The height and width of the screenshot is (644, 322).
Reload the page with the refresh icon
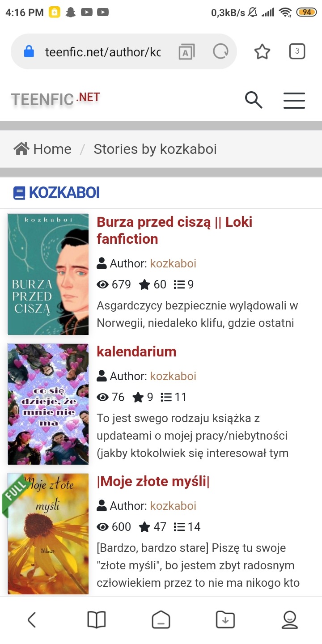(220, 52)
